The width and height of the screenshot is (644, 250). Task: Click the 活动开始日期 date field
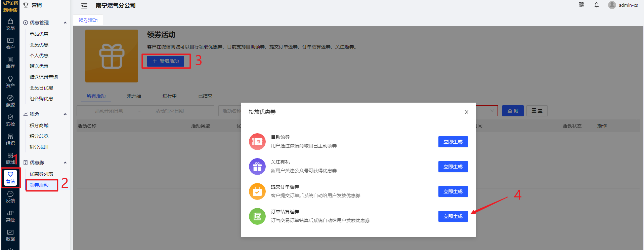[109, 111]
